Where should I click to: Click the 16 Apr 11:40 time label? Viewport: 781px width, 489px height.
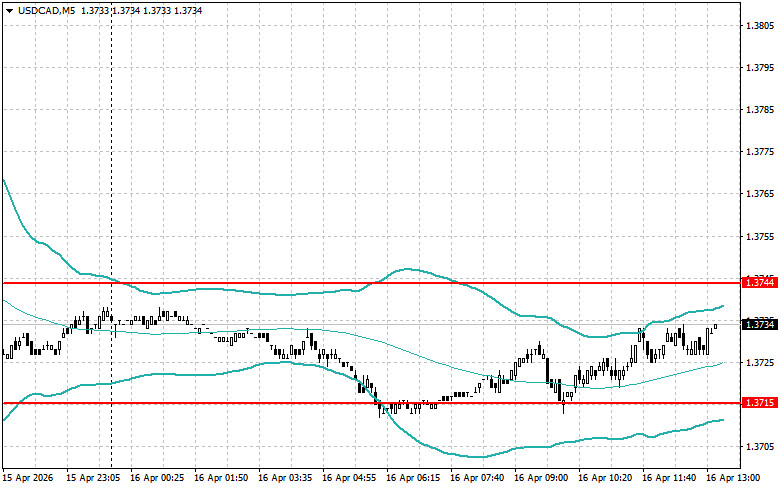click(x=668, y=478)
